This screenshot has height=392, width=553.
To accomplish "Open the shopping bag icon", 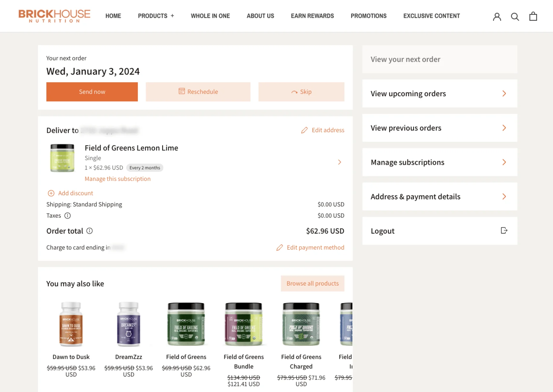I will [x=533, y=16].
